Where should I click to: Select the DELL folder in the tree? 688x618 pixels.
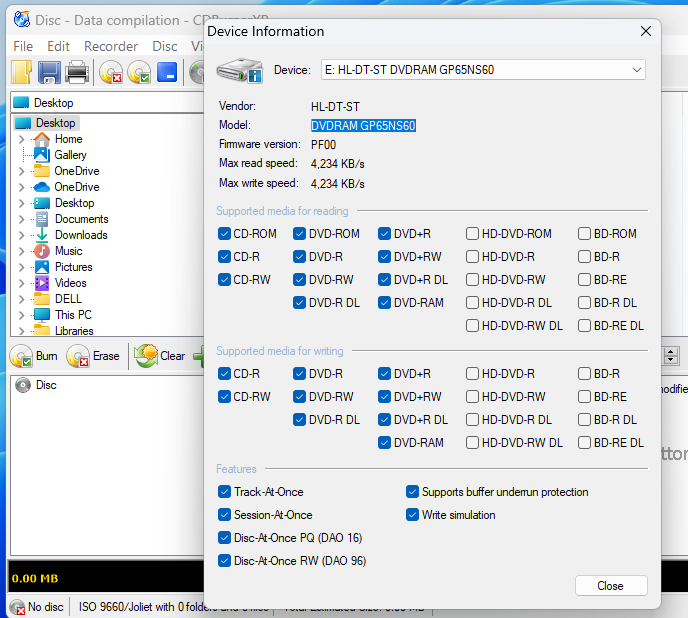(68, 299)
